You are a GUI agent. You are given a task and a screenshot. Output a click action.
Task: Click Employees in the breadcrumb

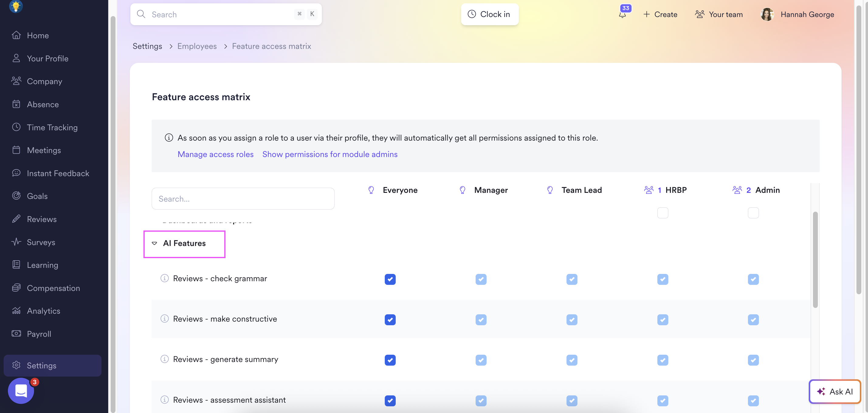(197, 46)
